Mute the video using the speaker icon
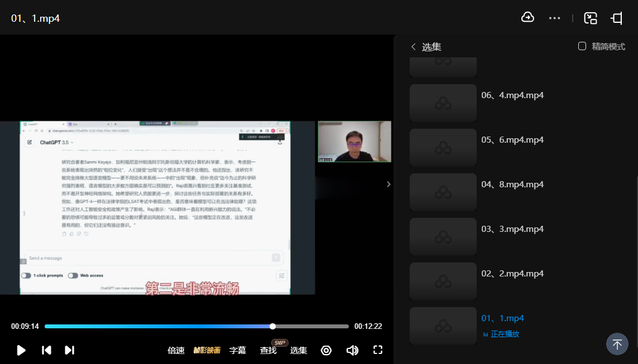Screen dimensions: 638x364 point(352,350)
